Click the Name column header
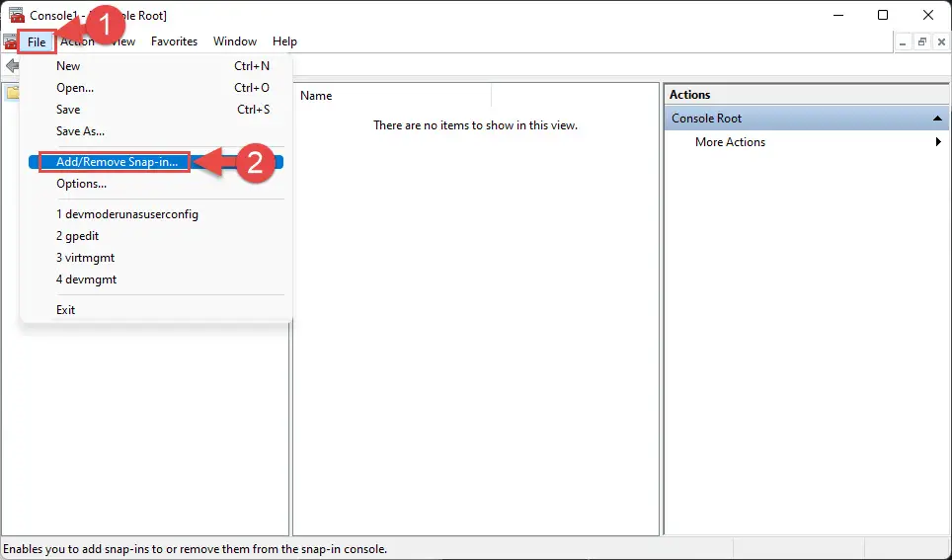This screenshot has height=560, width=952. 393,96
